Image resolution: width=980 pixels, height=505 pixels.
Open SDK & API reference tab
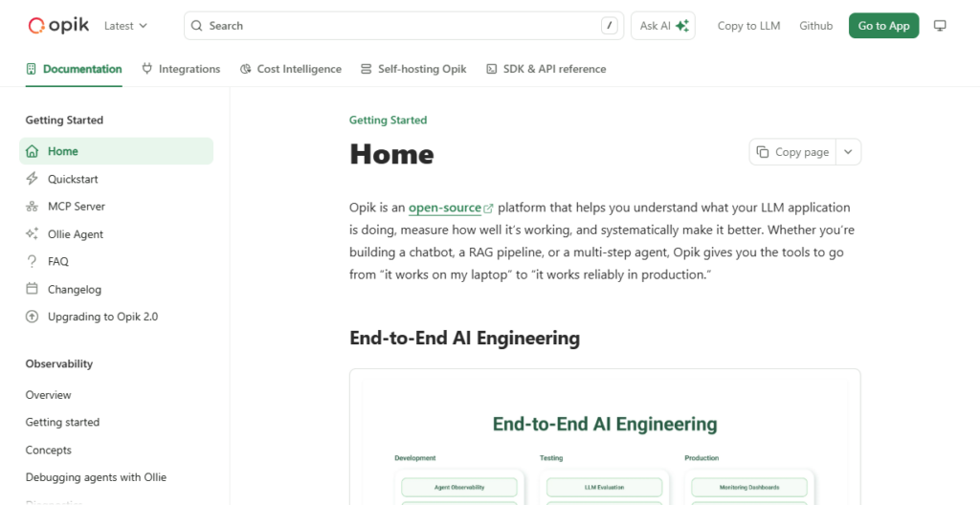pos(546,69)
